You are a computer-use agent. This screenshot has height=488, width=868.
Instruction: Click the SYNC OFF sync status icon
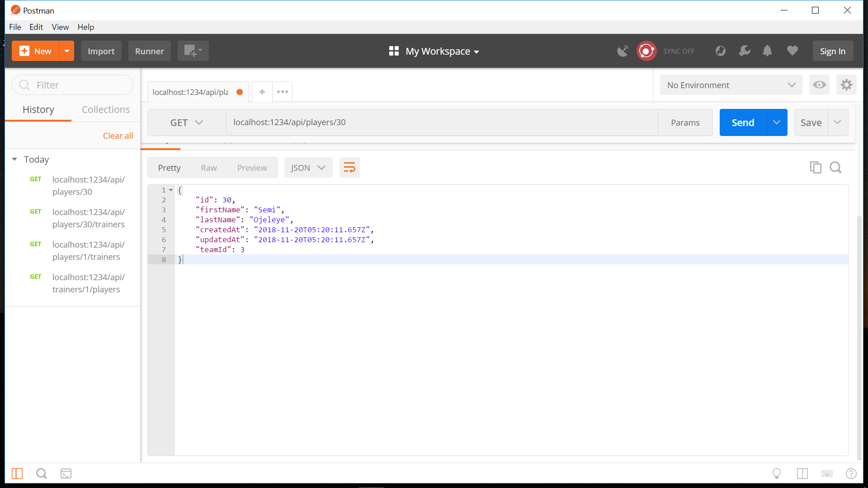646,51
